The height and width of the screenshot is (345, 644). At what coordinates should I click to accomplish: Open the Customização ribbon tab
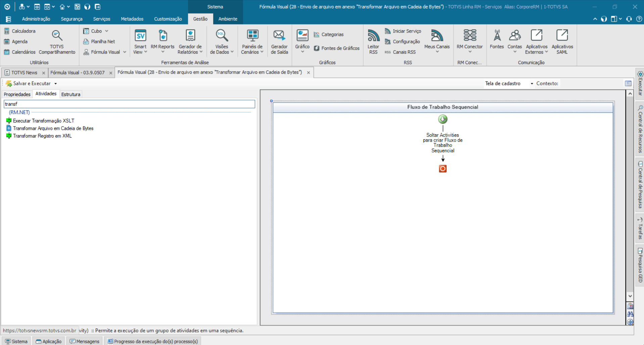[x=168, y=19]
